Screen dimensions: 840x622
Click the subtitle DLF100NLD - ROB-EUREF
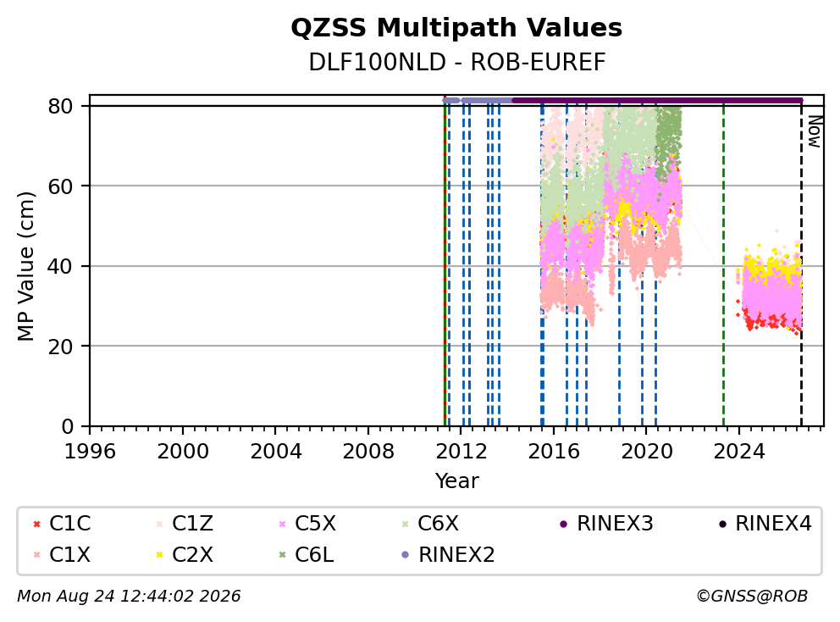pos(457,62)
